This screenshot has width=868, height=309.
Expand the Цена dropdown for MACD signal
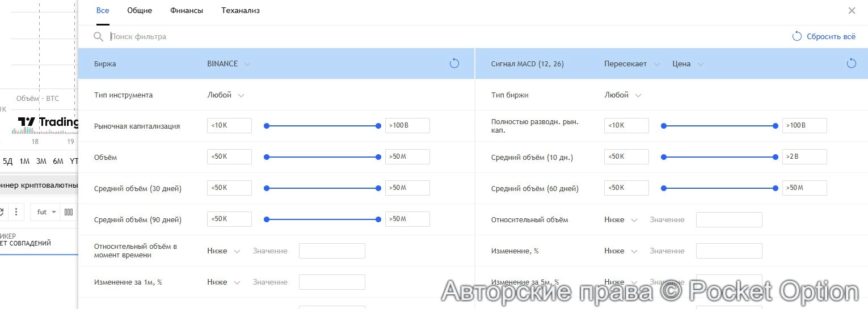tap(688, 64)
